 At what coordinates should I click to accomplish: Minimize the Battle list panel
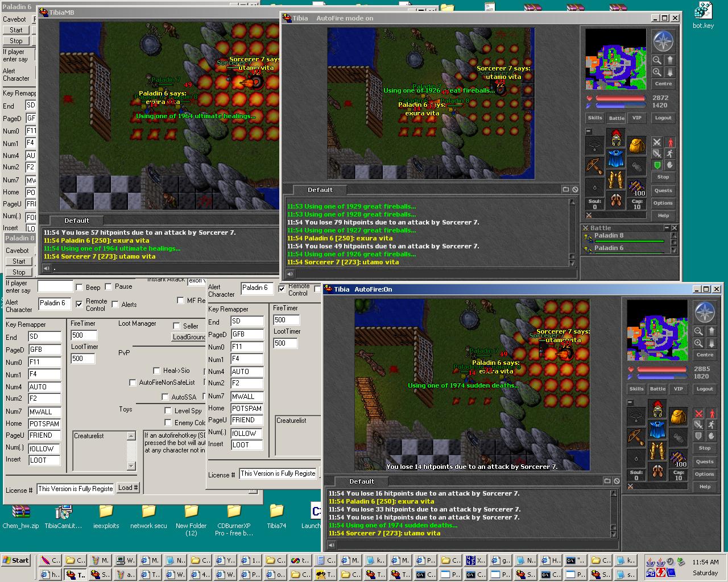pos(667,228)
